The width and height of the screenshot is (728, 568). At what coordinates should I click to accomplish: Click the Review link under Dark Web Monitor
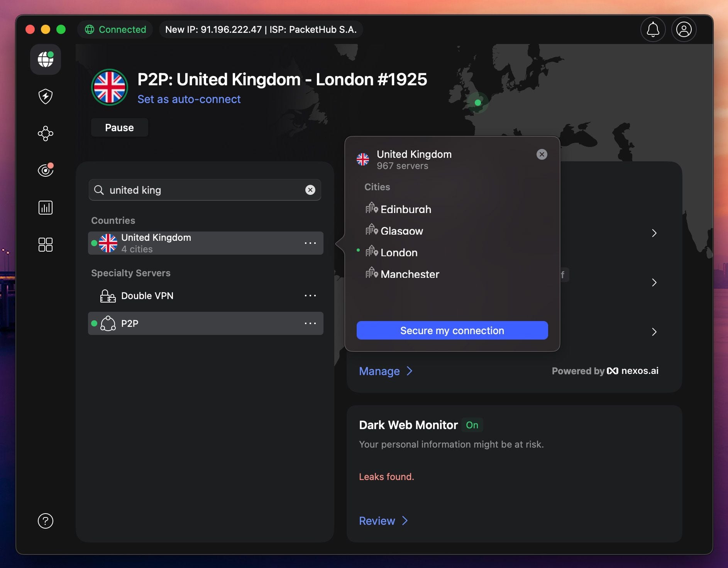(x=377, y=521)
